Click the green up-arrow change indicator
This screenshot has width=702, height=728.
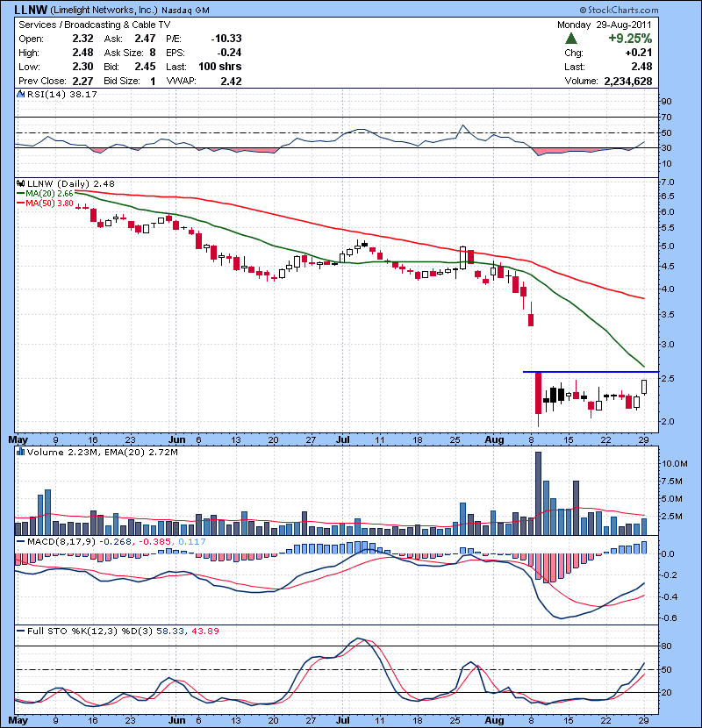571,39
